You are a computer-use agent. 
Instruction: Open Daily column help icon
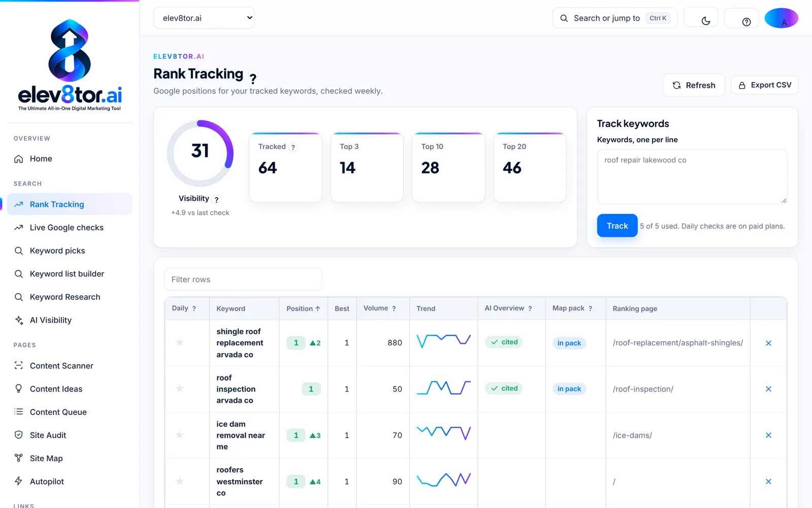coord(194,308)
